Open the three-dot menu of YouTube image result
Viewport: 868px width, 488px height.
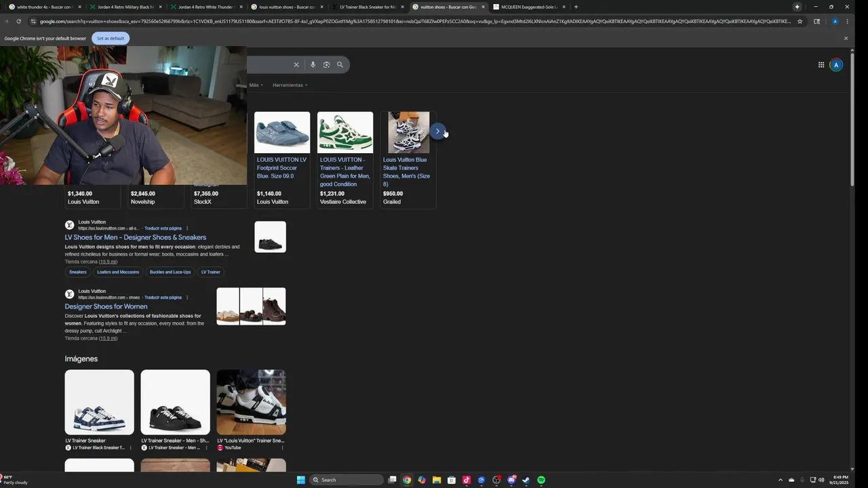[282, 447]
